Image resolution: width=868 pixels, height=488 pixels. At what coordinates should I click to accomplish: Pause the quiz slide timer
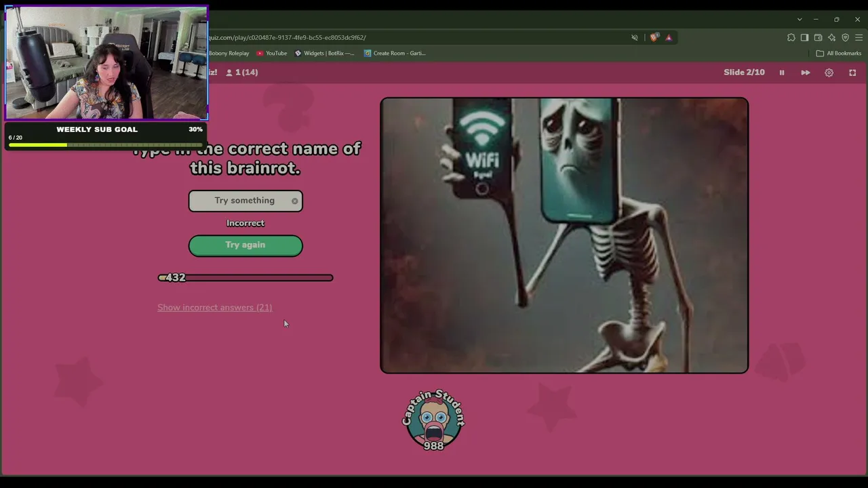pyautogui.click(x=781, y=73)
